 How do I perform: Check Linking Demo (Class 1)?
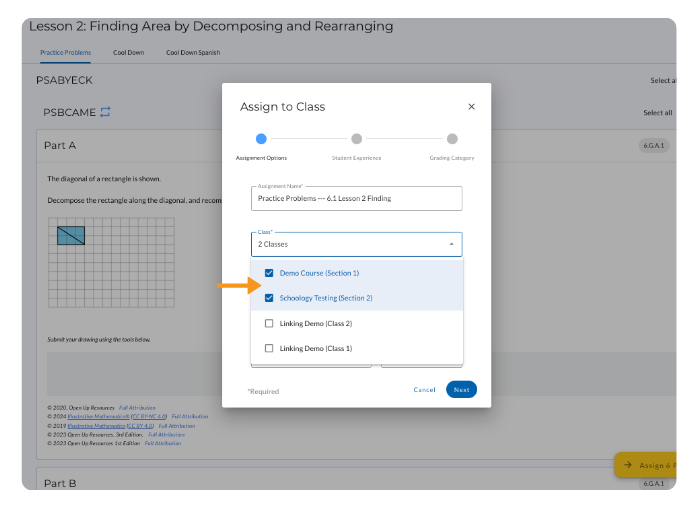click(x=269, y=348)
